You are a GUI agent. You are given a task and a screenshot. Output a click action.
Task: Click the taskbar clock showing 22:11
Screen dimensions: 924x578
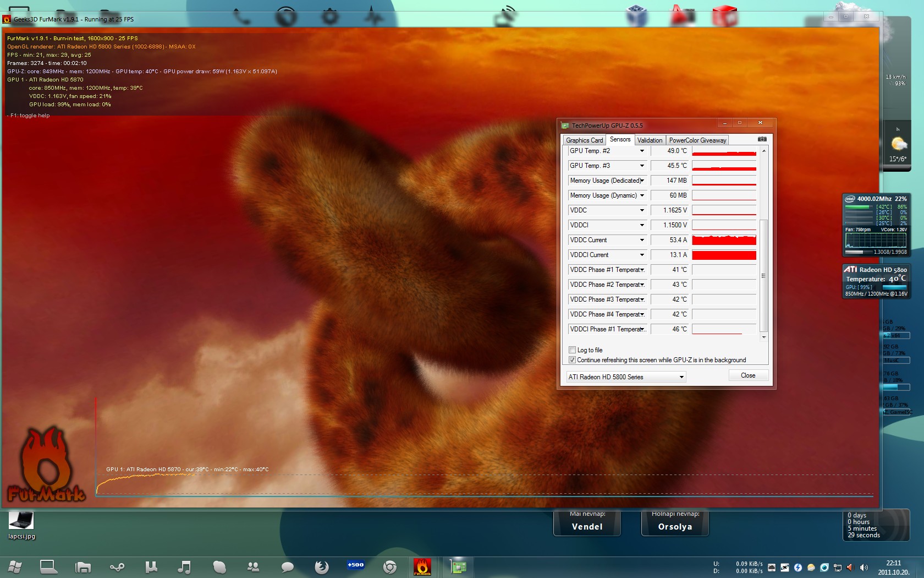(x=893, y=568)
